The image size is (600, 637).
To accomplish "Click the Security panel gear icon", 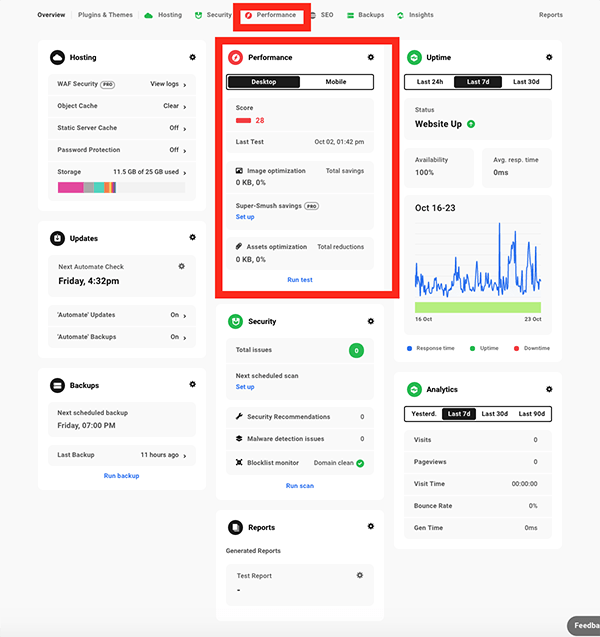I will click(x=371, y=322).
